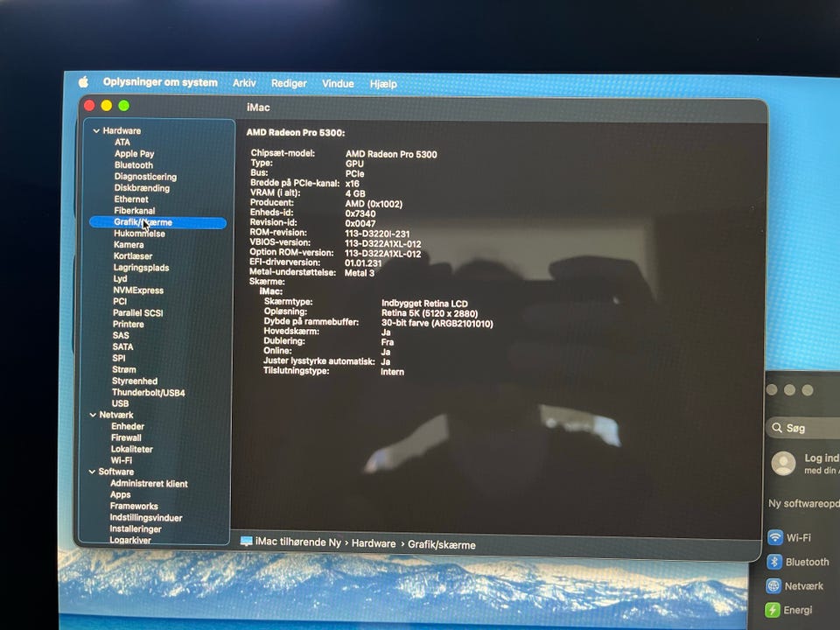This screenshot has height=630, width=840.
Task: Click the iMac computer icon in path bar
Action: (247, 541)
